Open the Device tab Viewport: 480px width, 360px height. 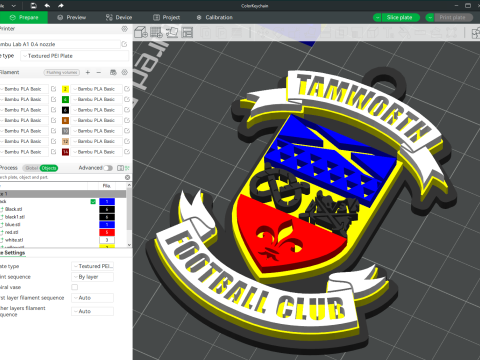click(119, 17)
